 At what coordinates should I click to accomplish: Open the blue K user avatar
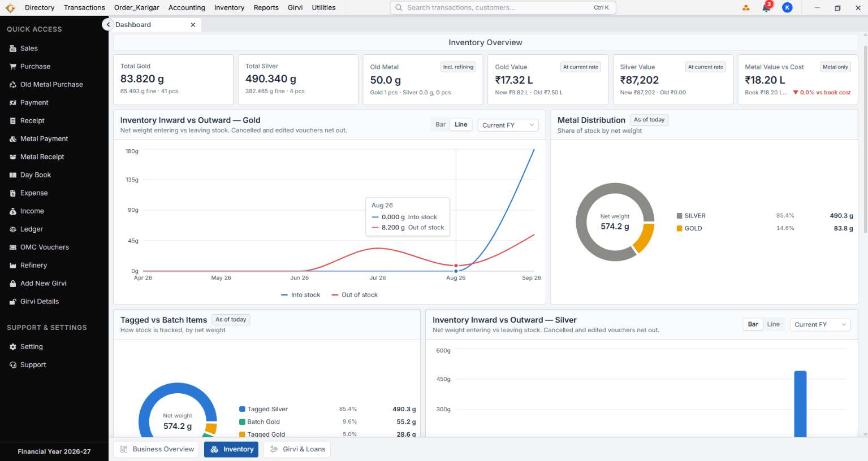pyautogui.click(x=787, y=7)
